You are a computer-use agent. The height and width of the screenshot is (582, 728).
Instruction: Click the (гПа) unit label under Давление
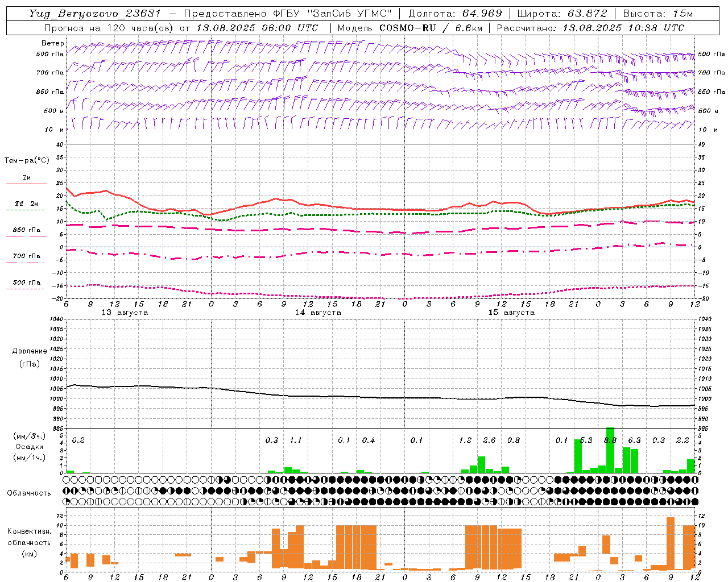coord(30,364)
